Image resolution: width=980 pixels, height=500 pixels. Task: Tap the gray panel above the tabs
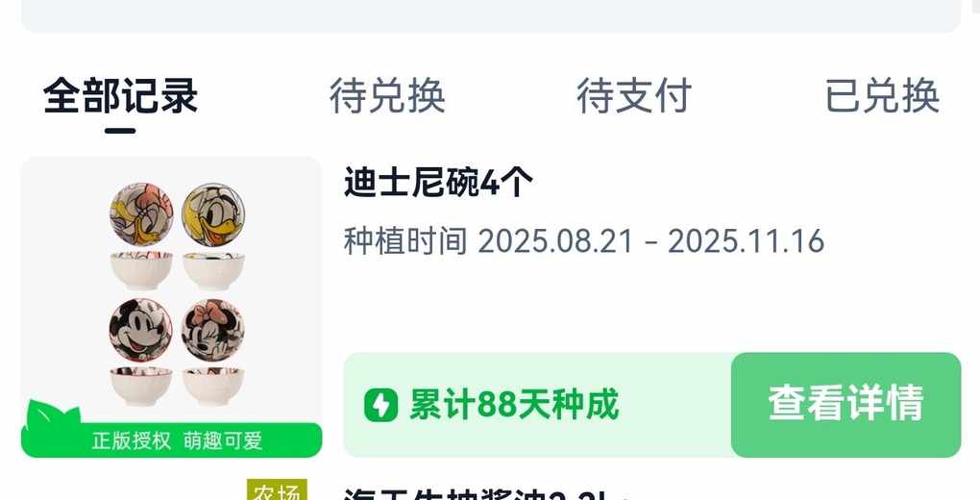pyautogui.click(x=491, y=15)
